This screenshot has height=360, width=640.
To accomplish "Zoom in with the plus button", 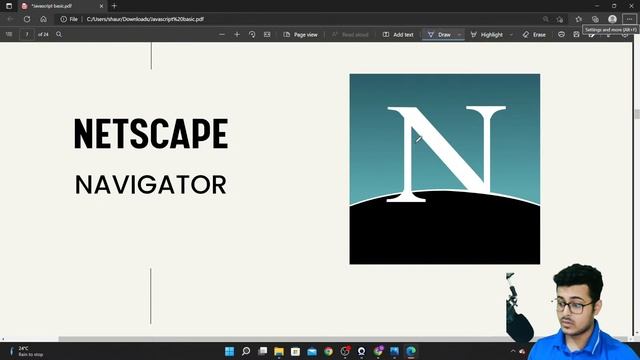I will pyautogui.click(x=237, y=35).
